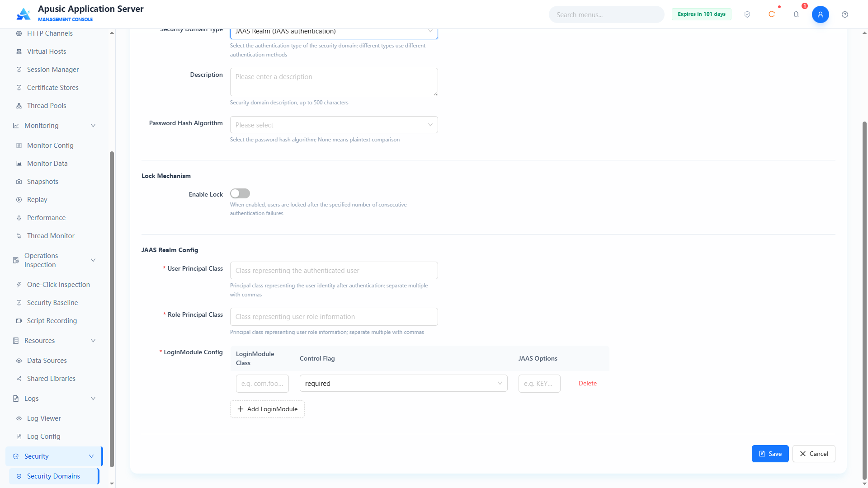Collapse the Security menu group
This screenshot has width=868, height=488.
[91, 456]
